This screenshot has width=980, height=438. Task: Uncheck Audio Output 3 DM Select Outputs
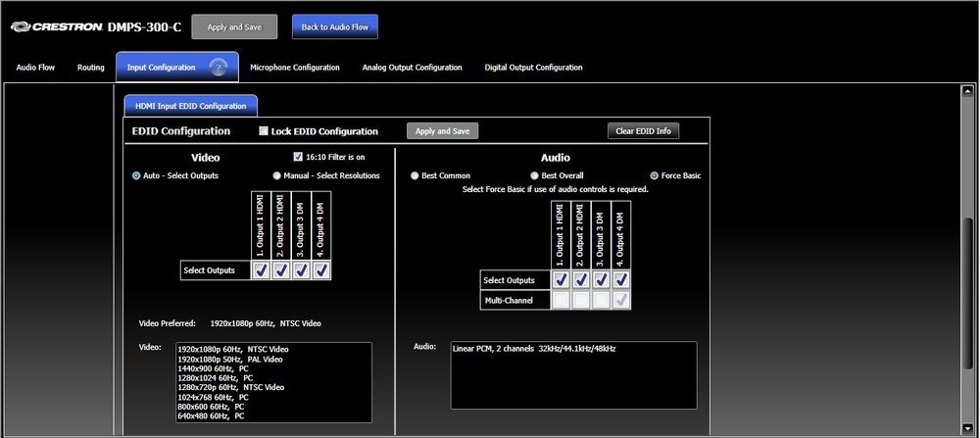602,280
